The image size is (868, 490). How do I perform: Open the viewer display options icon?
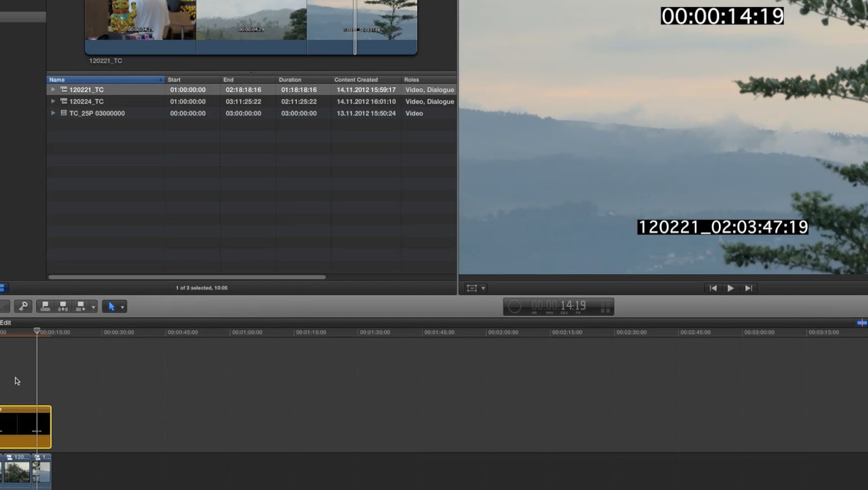474,288
